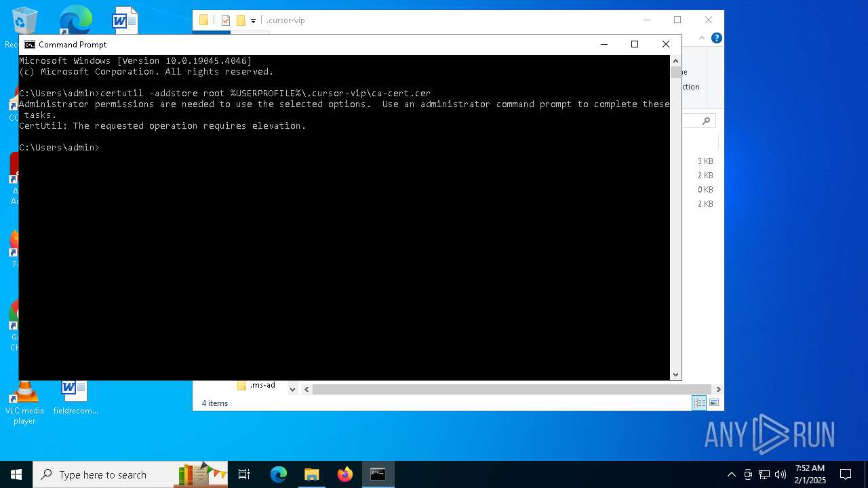This screenshot has width=868, height=488.
Task: Maximize the Command Prompt window
Action: pyautogui.click(x=635, y=45)
